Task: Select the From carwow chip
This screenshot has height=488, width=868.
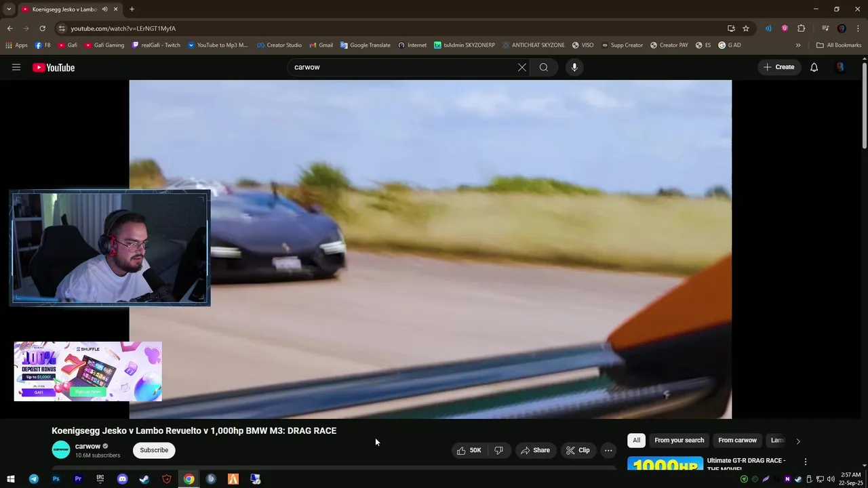Action: [x=737, y=441]
